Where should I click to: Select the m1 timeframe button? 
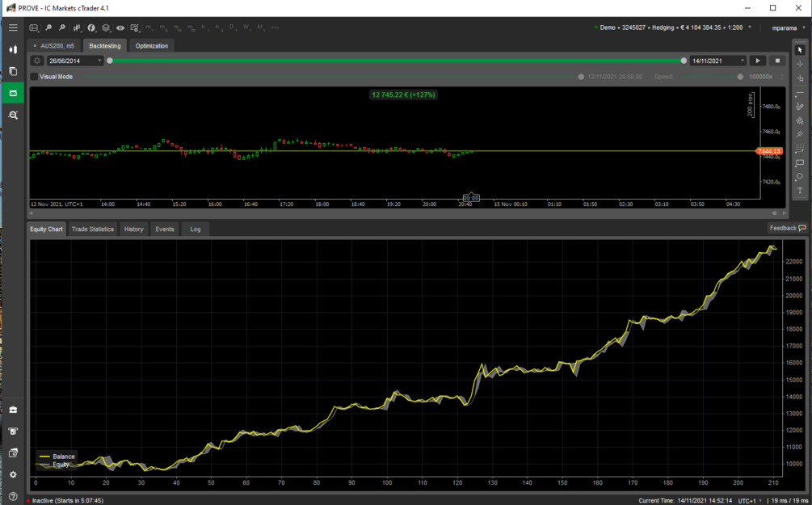149,27
